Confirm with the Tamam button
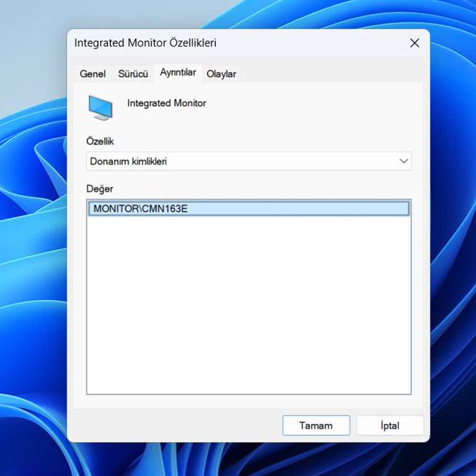 pyautogui.click(x=316, y=426)
